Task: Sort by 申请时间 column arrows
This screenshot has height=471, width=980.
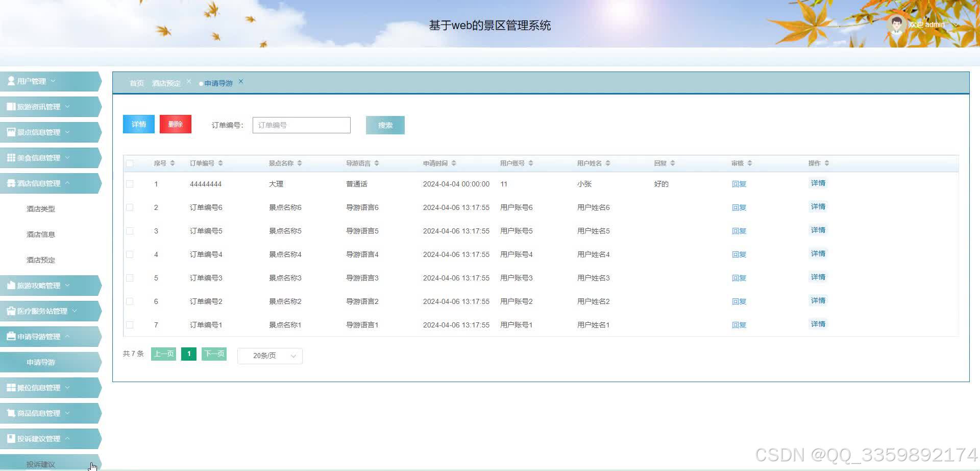Action: coord(454,163)
